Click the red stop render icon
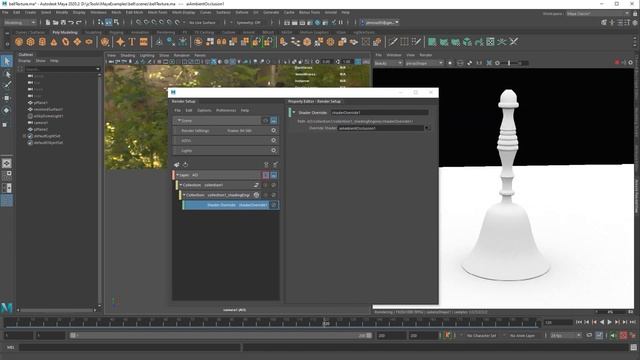The width and height of the screenshot is (640, 360). tap(617, 62)
